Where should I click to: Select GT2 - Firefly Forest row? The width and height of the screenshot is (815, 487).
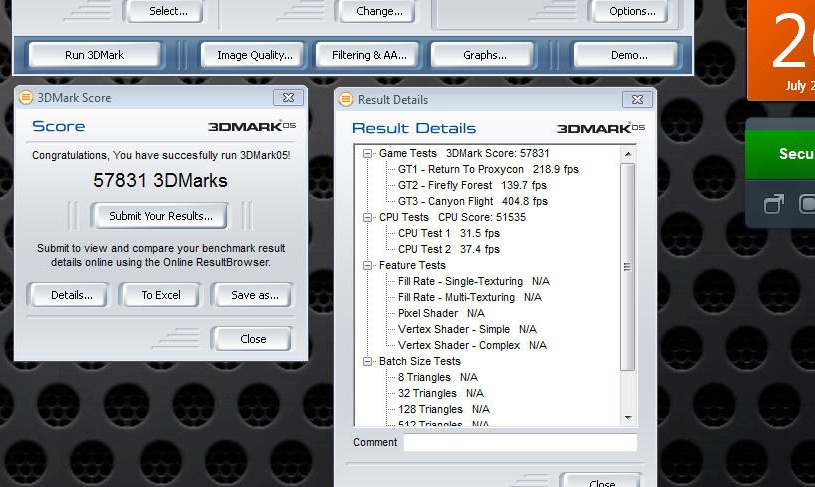[x=472, y=186]
